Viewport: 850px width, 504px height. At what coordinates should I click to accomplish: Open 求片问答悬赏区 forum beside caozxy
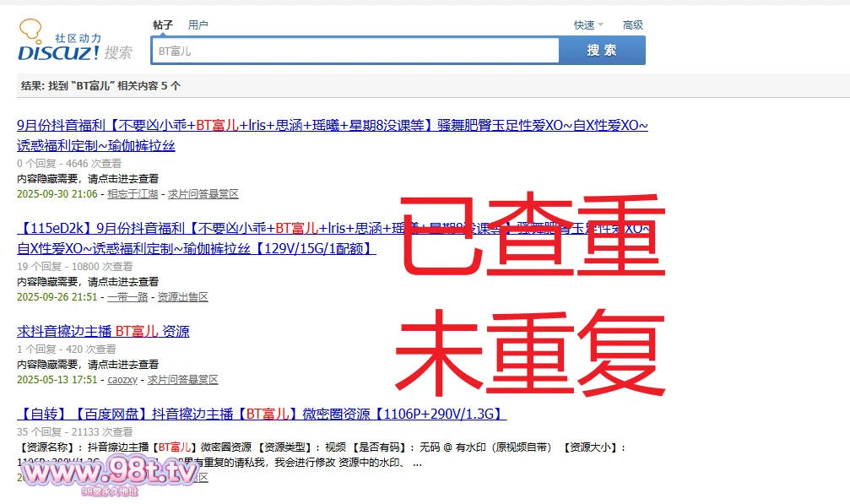(183, 380)
